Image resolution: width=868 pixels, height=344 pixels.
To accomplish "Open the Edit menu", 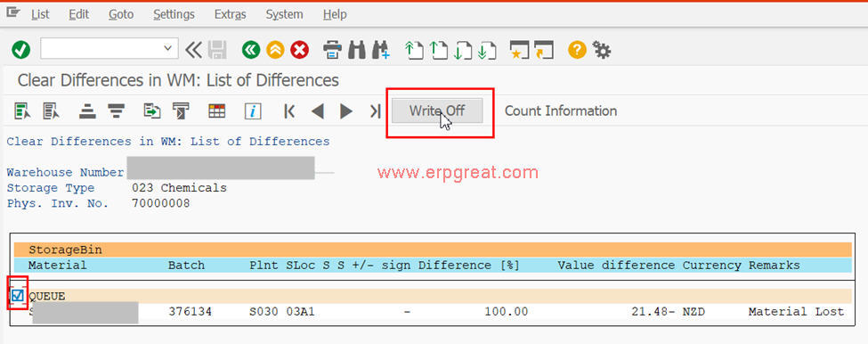I will (x=78, y=14).
